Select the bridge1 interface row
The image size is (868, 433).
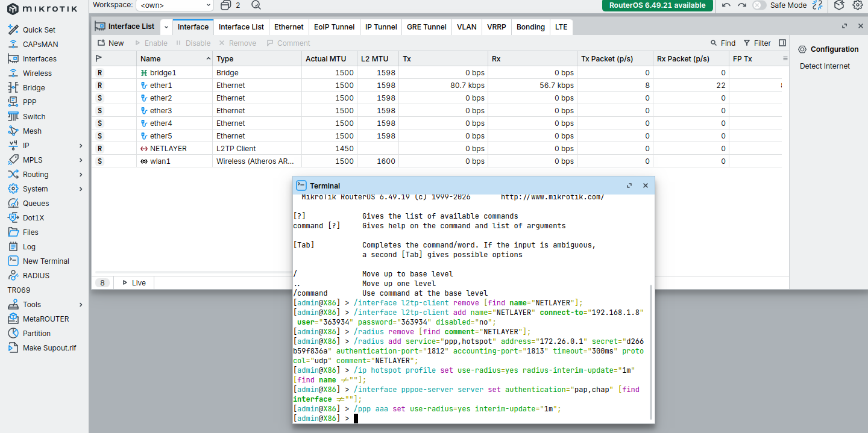[436, 72]
